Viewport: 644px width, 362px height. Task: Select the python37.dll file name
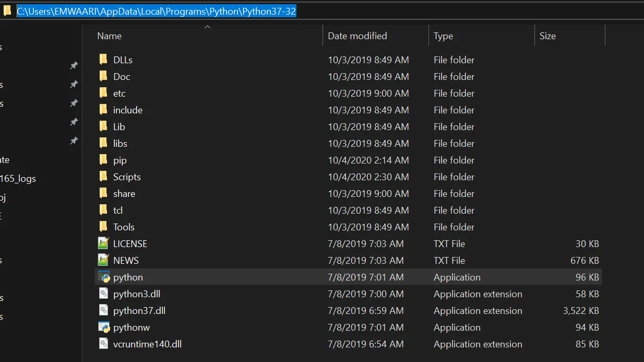[x=139, y=311]
